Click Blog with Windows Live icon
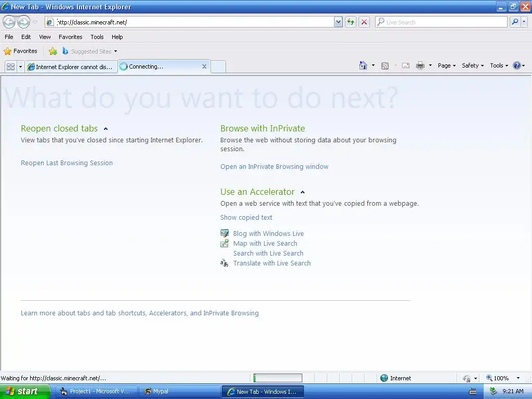The image size is (532, 399). point(224,233)
